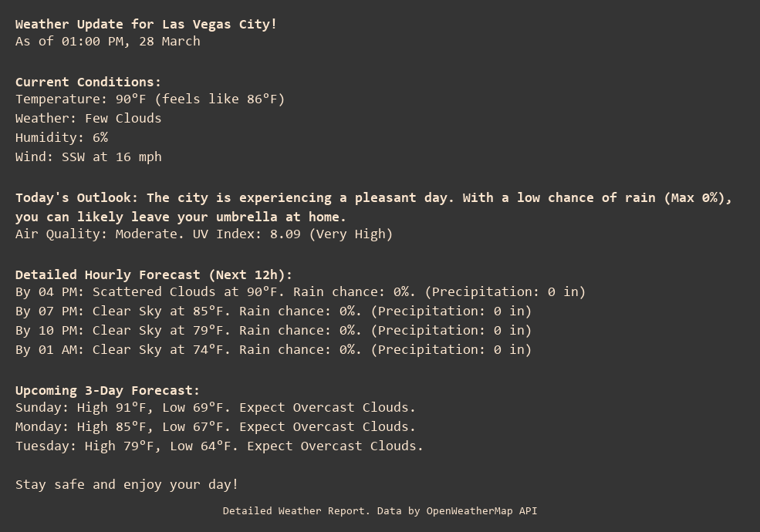Click the Temperature 90°F line
The image size is (760, 532).
coord(150,99)
